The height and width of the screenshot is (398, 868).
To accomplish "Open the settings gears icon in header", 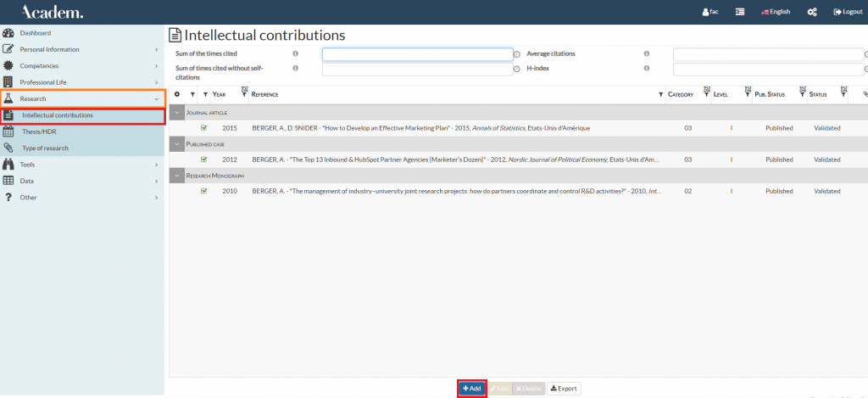I will coord(812,12).
